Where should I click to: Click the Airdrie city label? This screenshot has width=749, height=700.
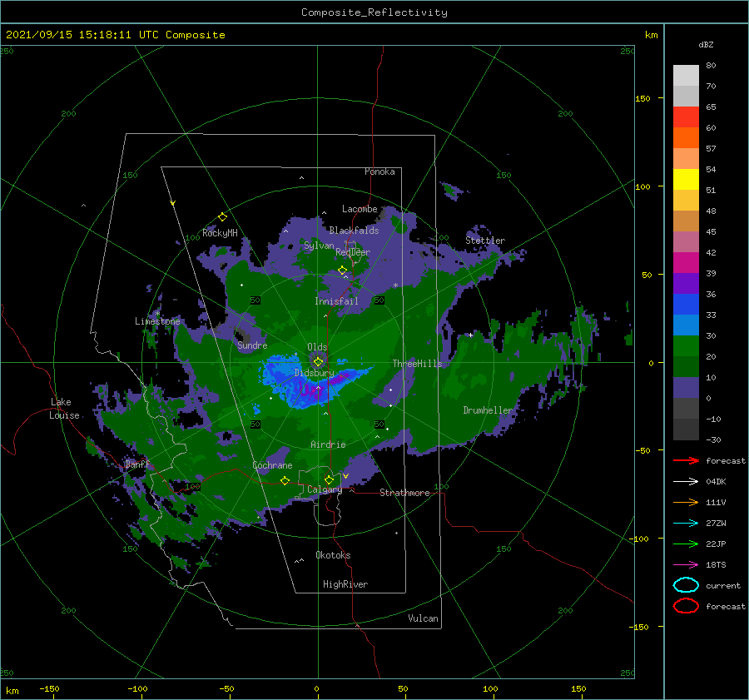tap(328, 444)
